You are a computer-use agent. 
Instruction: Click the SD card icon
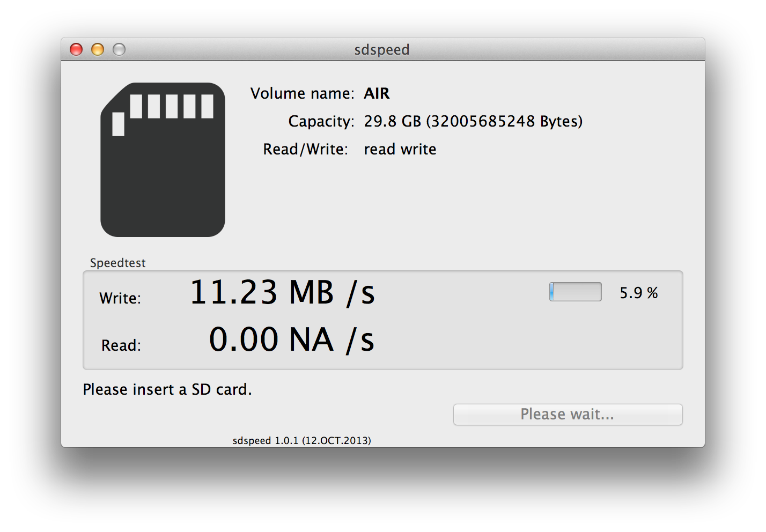point(163,160)
